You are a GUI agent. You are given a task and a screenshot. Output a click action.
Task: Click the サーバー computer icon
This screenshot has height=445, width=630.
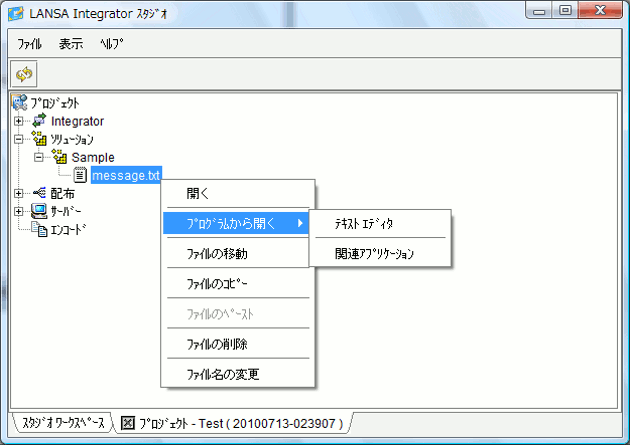(x=39, y=211)
